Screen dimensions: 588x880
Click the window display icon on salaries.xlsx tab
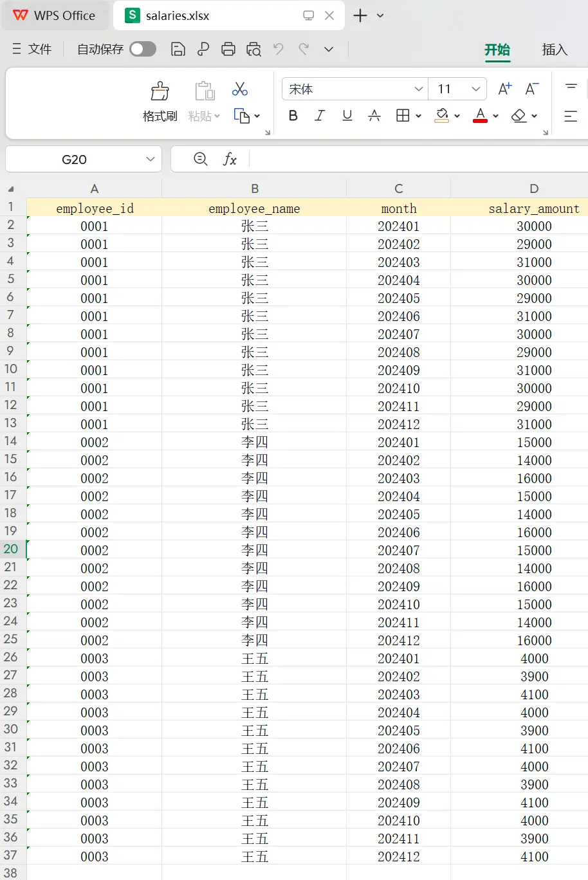[x=309, y=15]
